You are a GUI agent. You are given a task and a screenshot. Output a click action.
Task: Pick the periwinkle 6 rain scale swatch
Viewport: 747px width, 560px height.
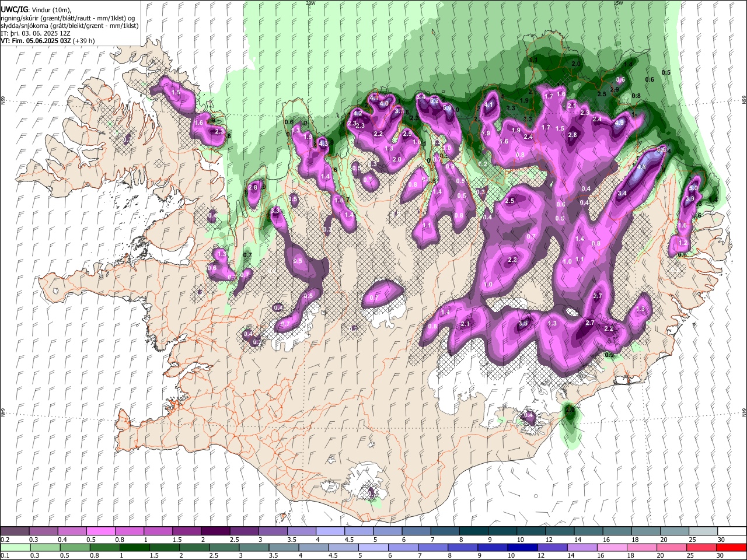tap(403, 548)
